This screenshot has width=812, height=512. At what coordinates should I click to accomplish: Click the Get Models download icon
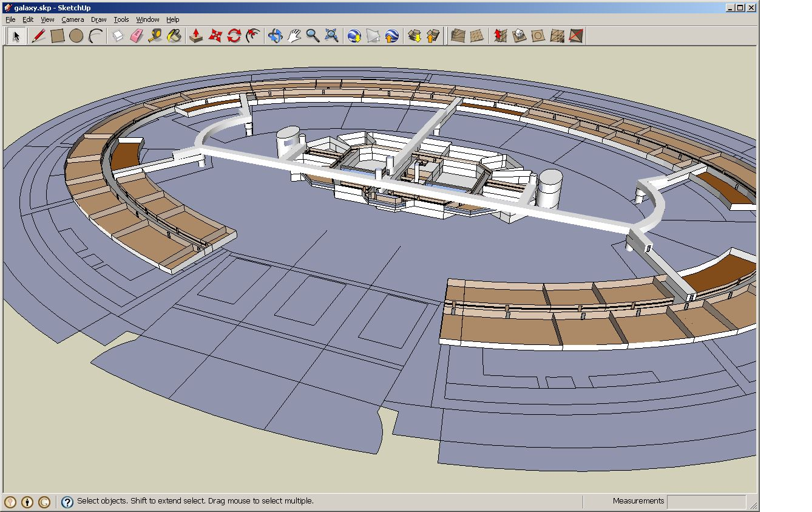coord(414,36)
